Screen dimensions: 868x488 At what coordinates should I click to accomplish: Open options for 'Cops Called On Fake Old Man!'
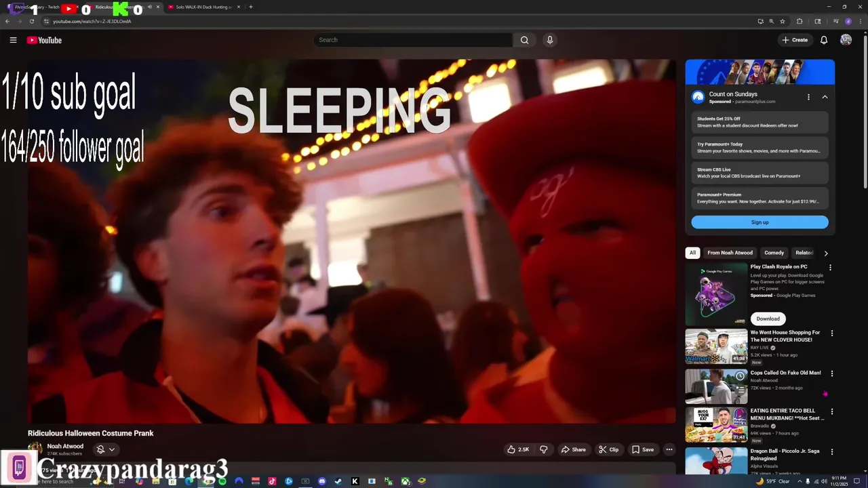pos(832,373)
